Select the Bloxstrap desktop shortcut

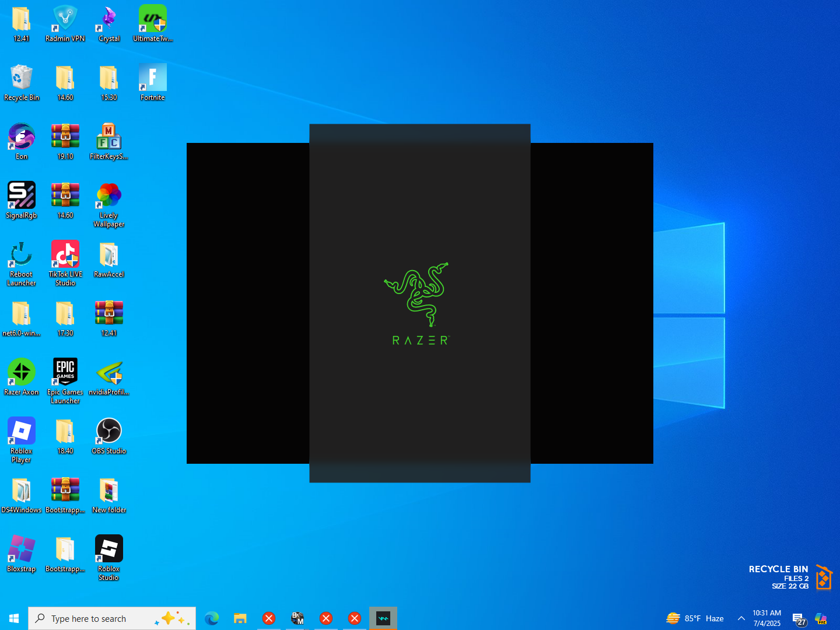pyautogui.click(x=22, y=554)
